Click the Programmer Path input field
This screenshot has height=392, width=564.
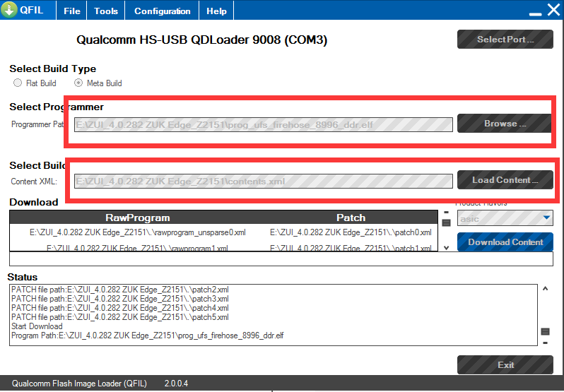[x=264, y=125]
